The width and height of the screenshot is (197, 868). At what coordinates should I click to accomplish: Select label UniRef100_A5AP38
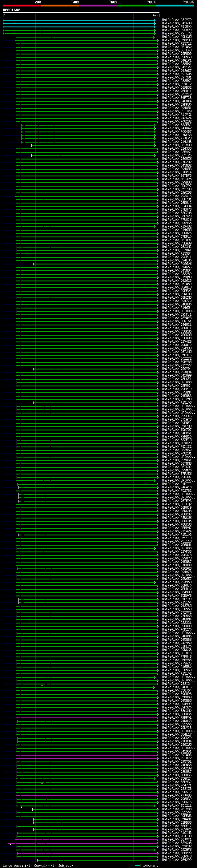(x=177, y=40)
